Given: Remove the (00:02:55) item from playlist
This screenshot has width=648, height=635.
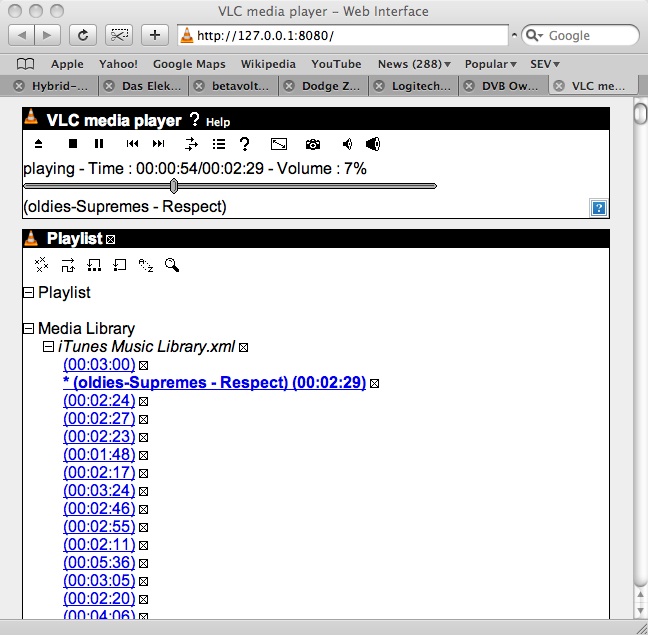Looking at the screenshot, I should pos(143,528).
